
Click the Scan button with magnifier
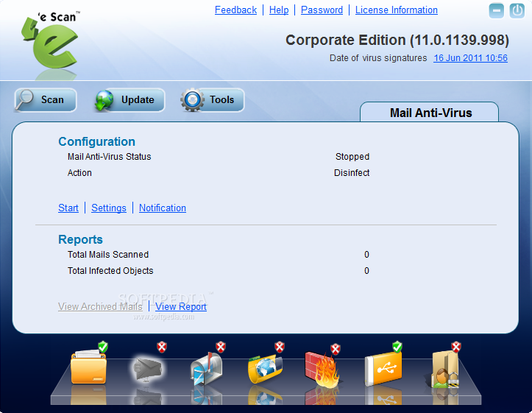click(x=46, y=100)
